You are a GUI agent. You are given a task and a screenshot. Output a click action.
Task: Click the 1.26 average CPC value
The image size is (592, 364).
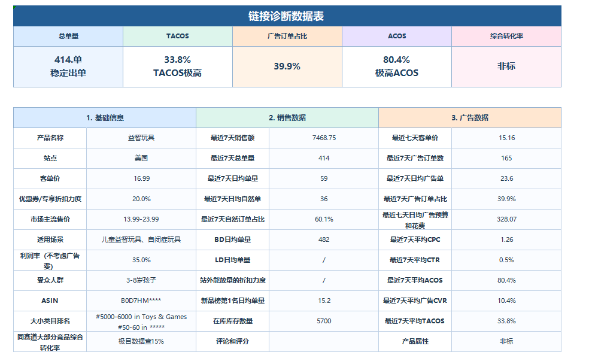point(506,239)
